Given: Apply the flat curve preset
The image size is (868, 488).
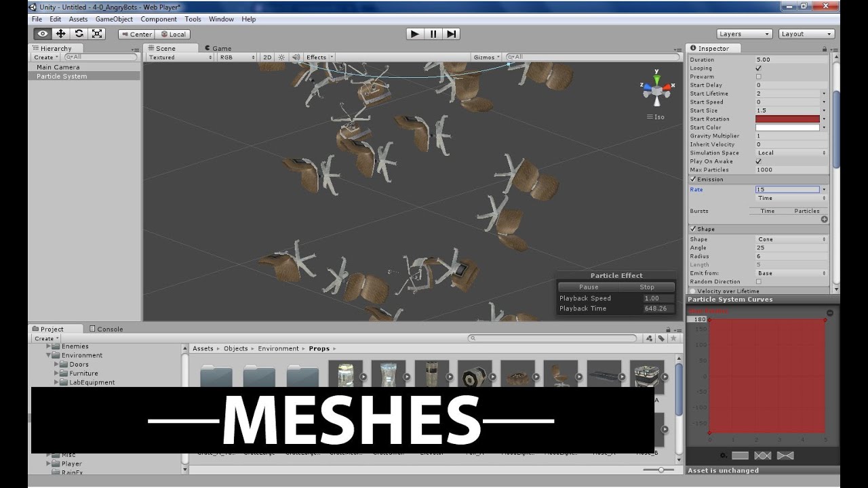Looking at the screenshot, I should click(x=741, y=455).
